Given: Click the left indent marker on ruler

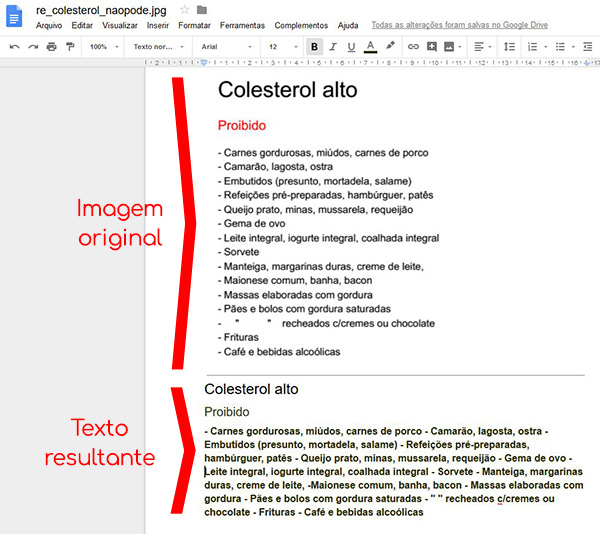Looking at the screenshot, I should click(204, 62).
